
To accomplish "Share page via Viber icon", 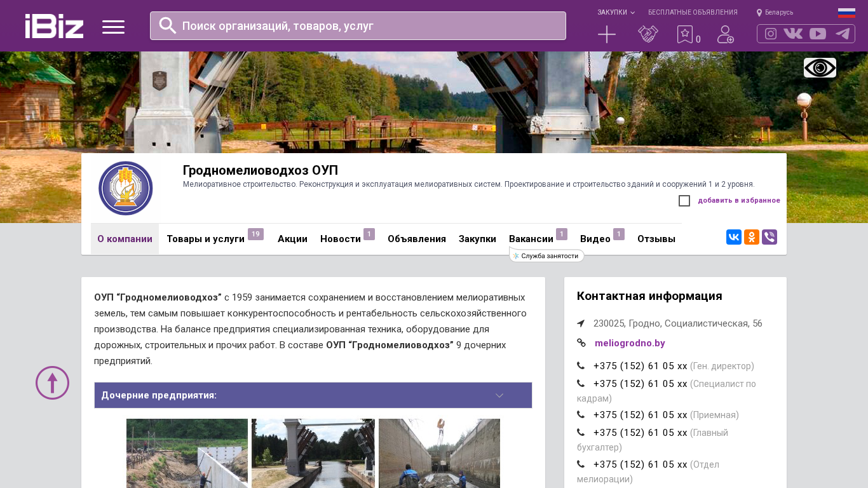I will tap(770, 237).
